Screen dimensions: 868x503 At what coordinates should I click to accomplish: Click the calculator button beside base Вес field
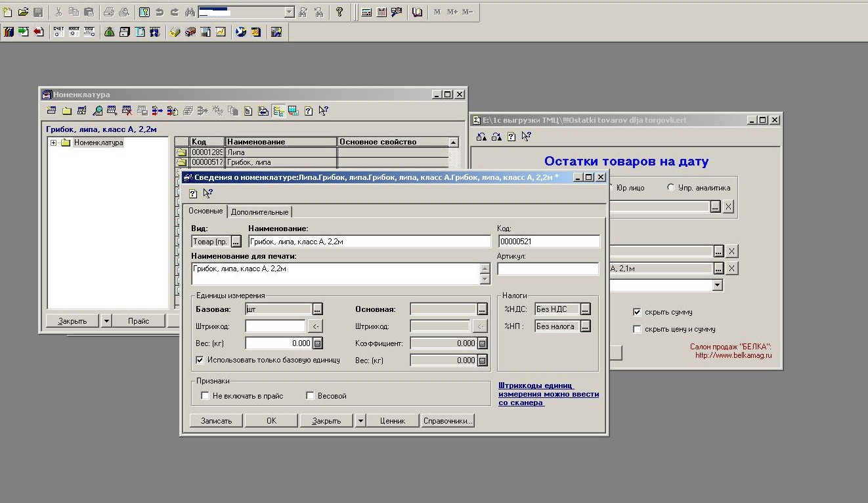[318, 343]
